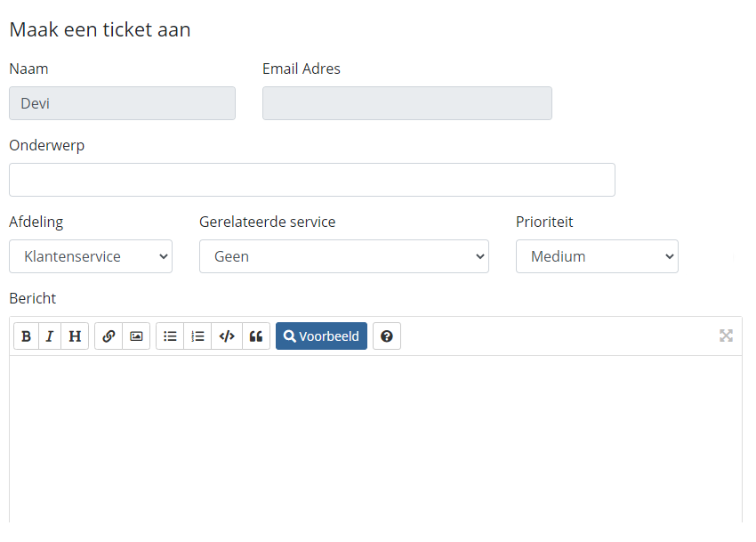
Task: Create a numbered ordered list
Action: click(197, 336)
